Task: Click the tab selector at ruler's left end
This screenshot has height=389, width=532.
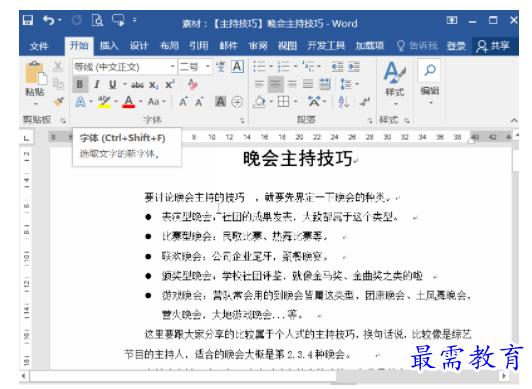Action: coord(26,138)
